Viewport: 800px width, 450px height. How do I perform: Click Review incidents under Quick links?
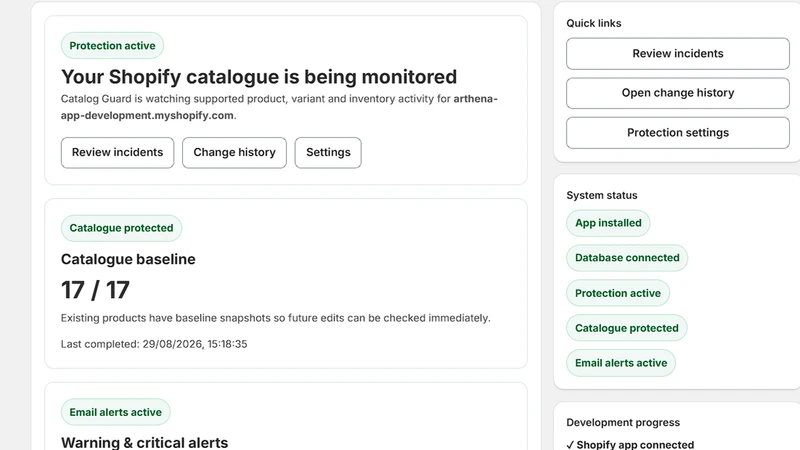tap(678, 54)
